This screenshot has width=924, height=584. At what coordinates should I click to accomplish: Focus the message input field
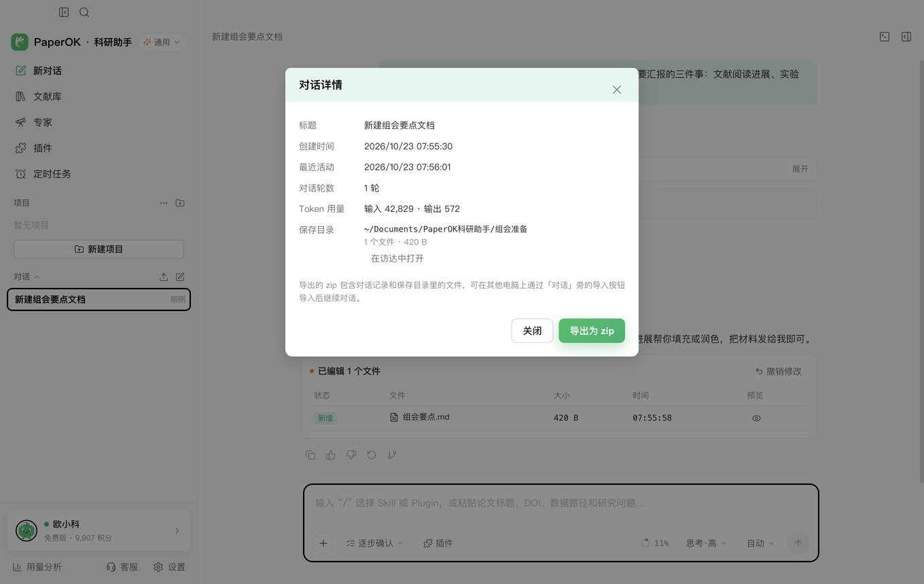pyautogui.click(x=561, y=503)
